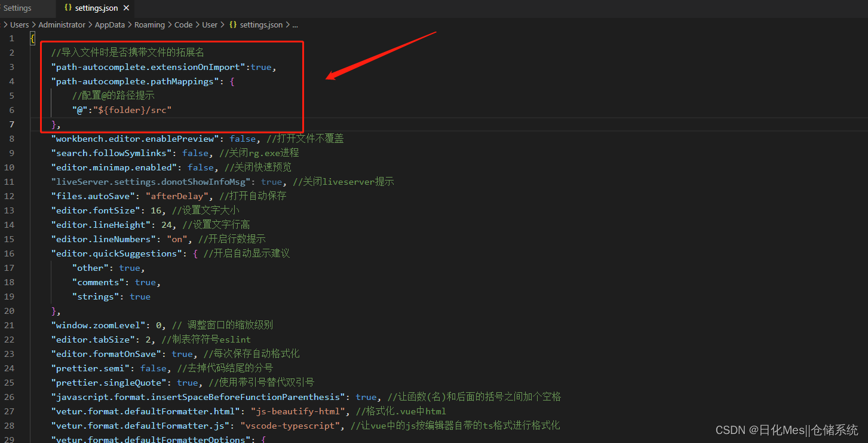Open the Code breadcrumb folder
Viewport: 868px width, 443px height.
[x=183, y=25]
